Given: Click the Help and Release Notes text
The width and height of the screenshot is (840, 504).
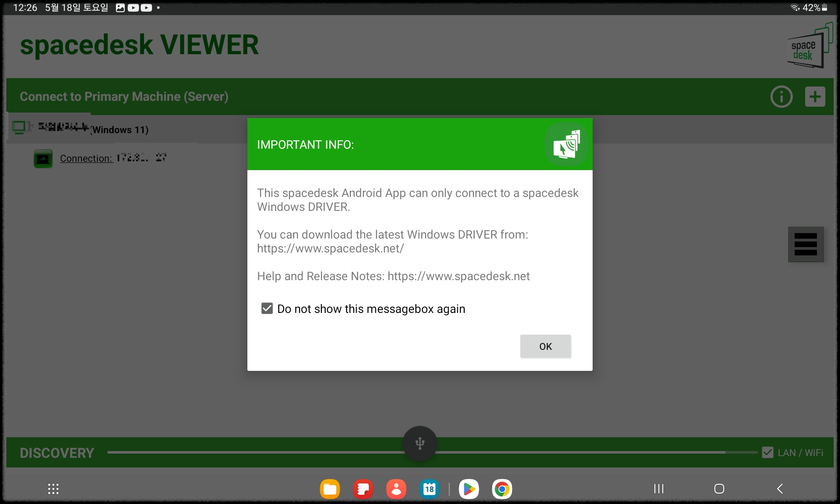Looking at the screenshot, I should click(x=393, y=276).
